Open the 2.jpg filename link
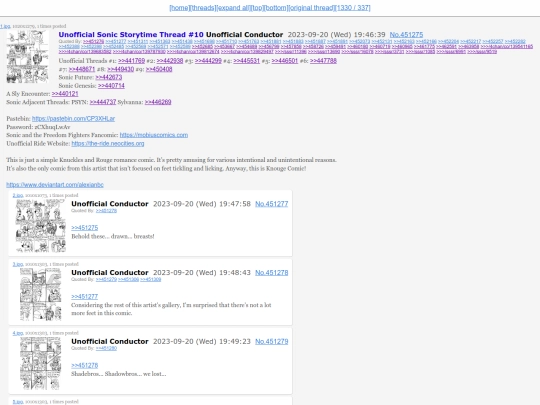Image resolution: width=540 pixels, height=405 pixels. click(18, 195)
